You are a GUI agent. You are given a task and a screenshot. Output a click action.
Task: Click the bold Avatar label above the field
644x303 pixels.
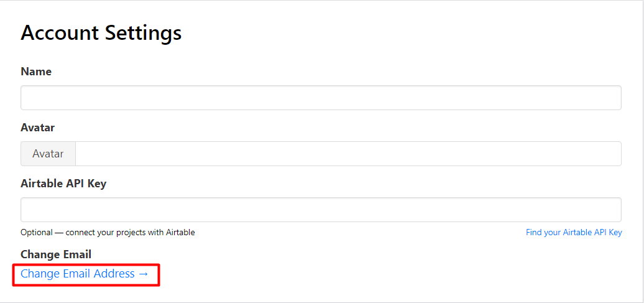point(38,128)
